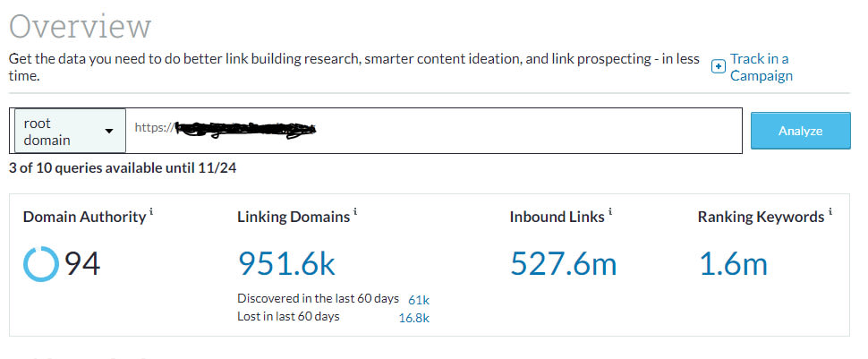Click the Linking Domains info icon
The image size is (868, 359).
[355, 212]
